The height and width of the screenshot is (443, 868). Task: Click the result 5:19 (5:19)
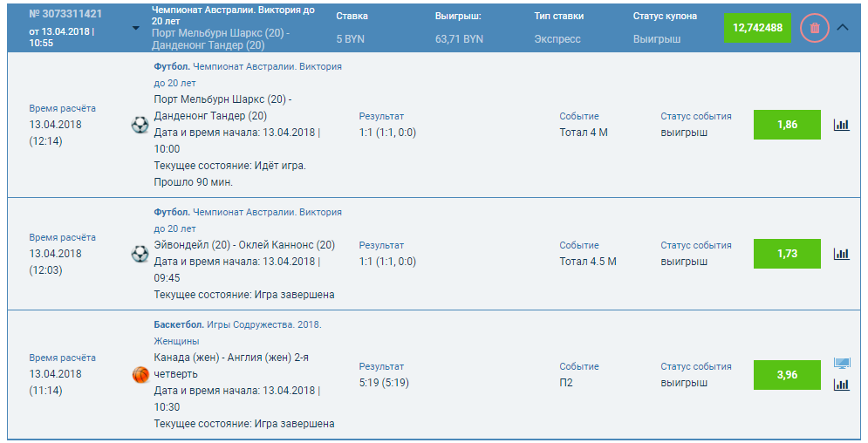tap(384, 383)
